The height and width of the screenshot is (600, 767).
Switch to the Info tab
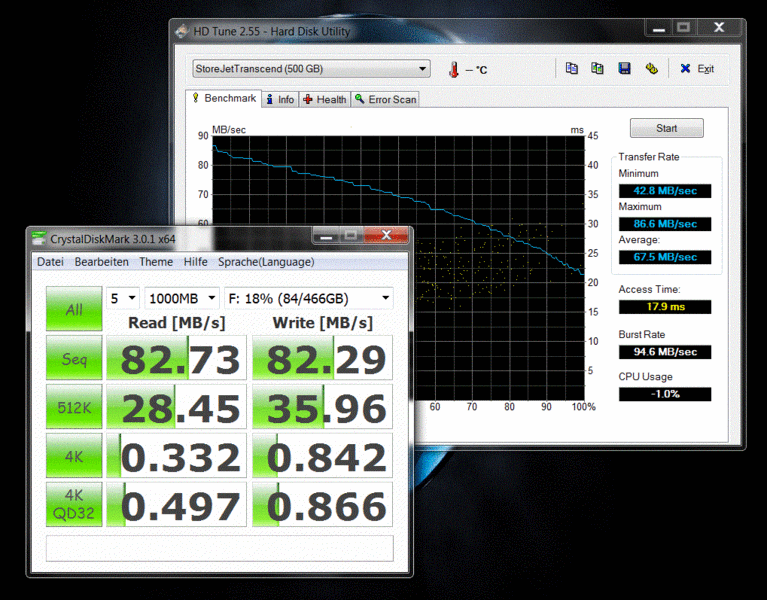[x=280, y=99]
